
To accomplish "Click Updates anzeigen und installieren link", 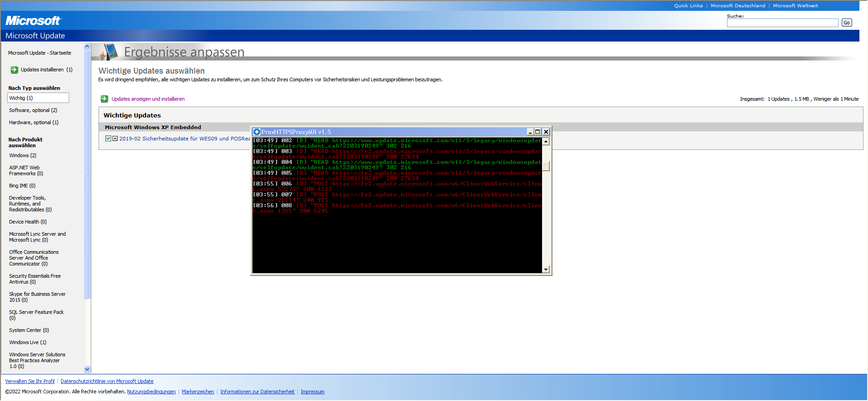I will tap(148, 99).
